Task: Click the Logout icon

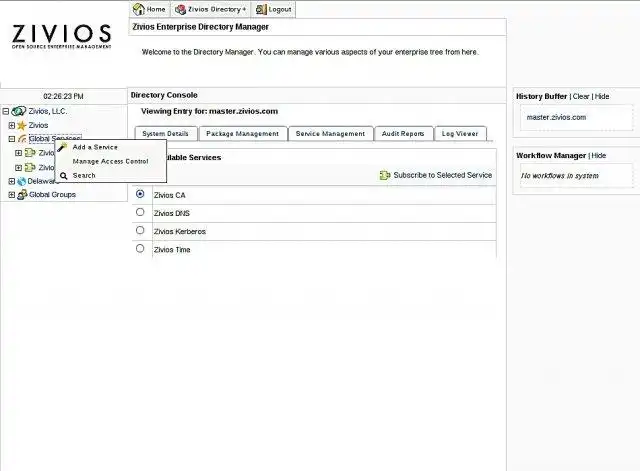Action: tap(261, 9)
